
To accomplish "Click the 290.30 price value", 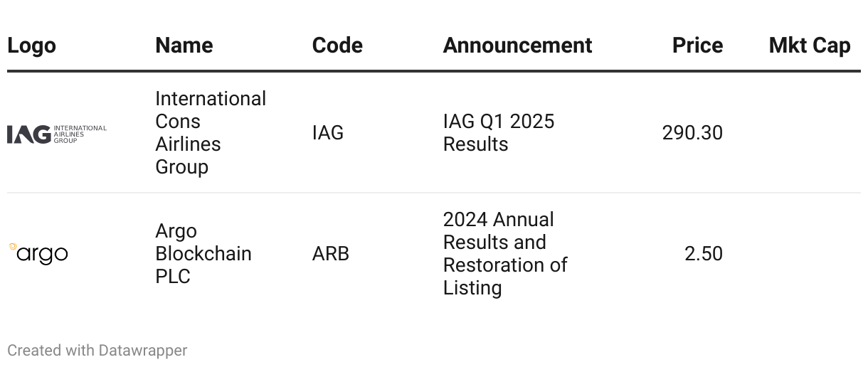I will point(692,133).
